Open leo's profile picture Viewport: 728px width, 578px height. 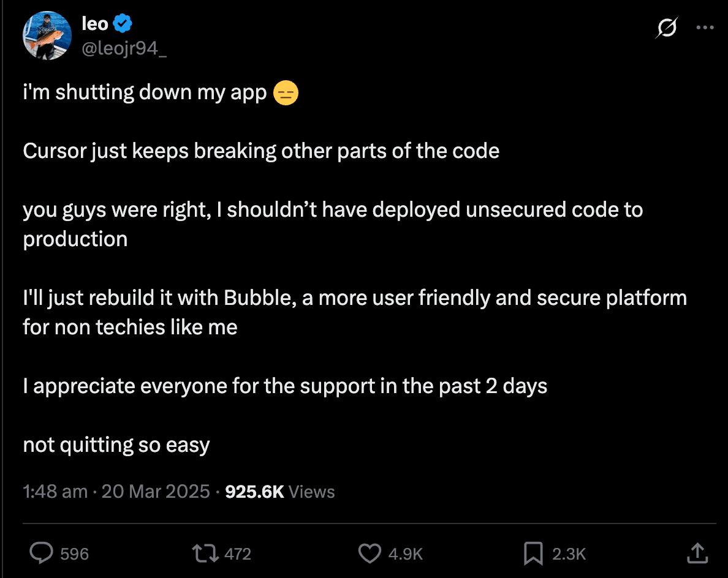47,36
